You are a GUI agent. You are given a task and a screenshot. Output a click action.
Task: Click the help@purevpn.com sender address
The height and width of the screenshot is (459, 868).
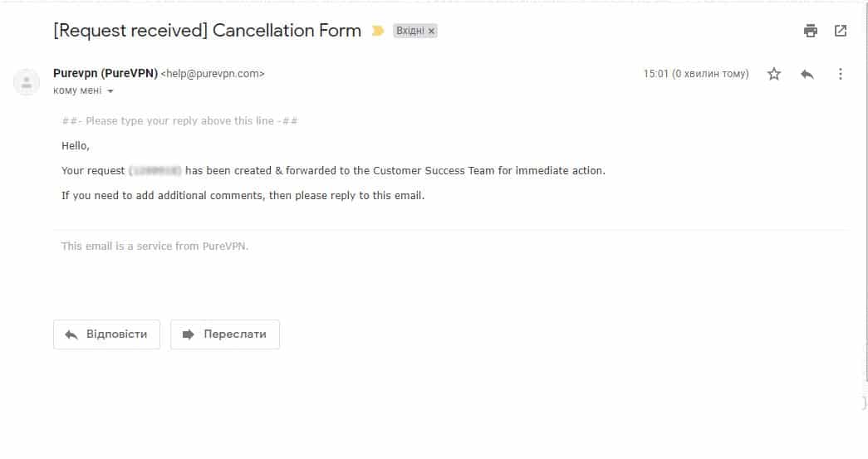213,74
